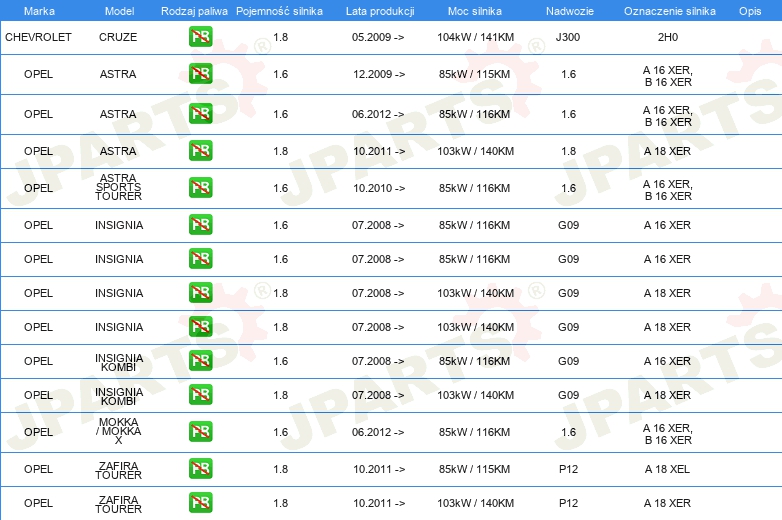The height and width of the screenshot is (520, 782).
Task: Click the 06.2012 -> date in the Mokka row
Action: pos(378,432)
